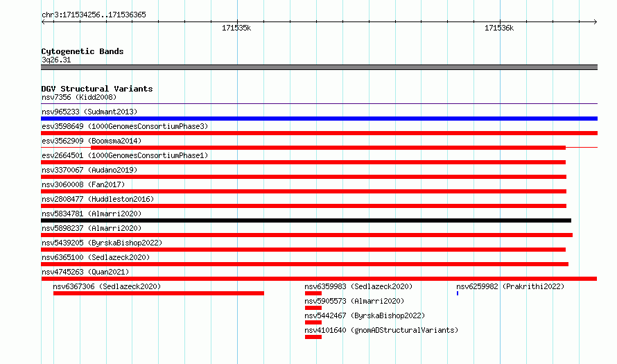Select the red nsv6367306 variant bar
Screen dimensions: 617x364
159,293
